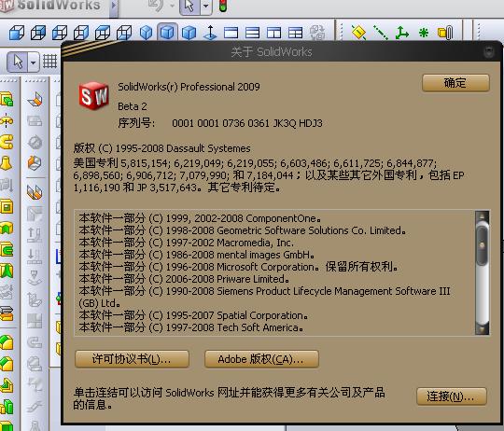Click the Beta 2 version label
Screen dimensions: 504x431
pos(133,106)
